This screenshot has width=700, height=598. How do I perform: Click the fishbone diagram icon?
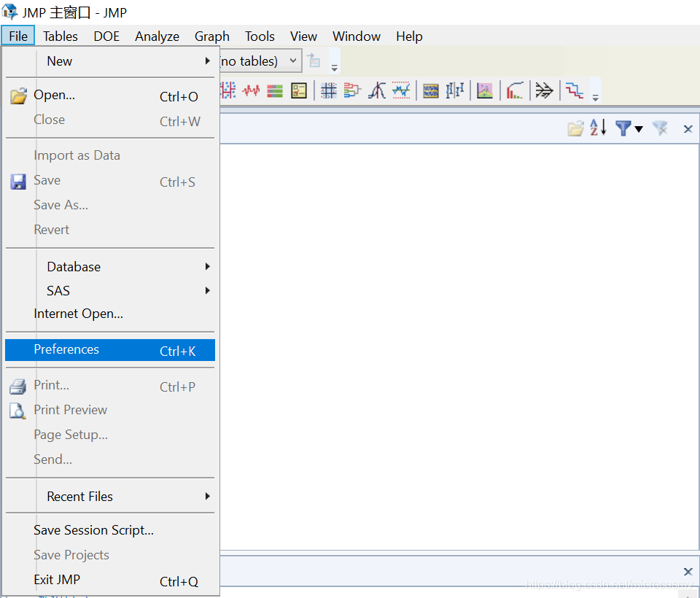(544, 90)
